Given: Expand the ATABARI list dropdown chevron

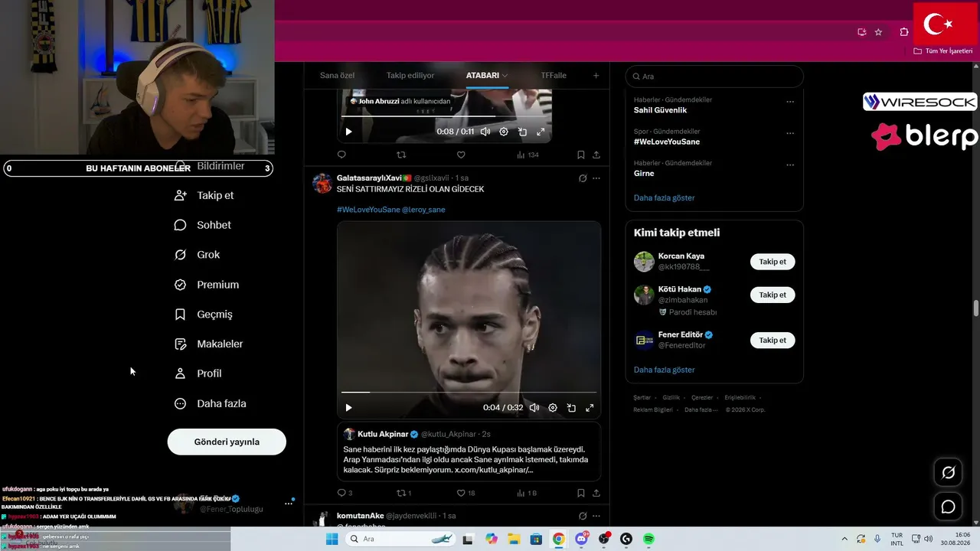Looking at the screenshot, I should 505,76.
